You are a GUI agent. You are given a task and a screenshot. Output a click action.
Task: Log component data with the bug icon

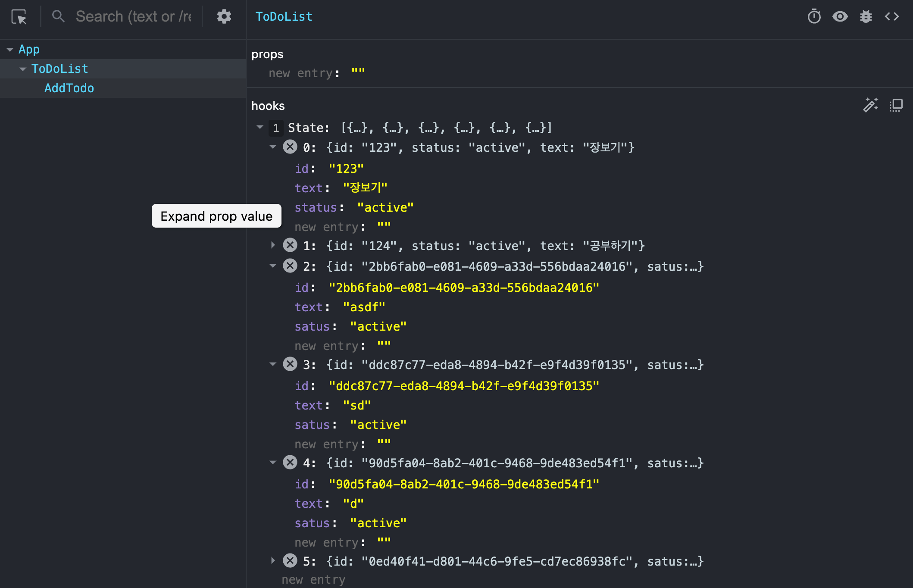pyautogui.click(x=866, y=17)
